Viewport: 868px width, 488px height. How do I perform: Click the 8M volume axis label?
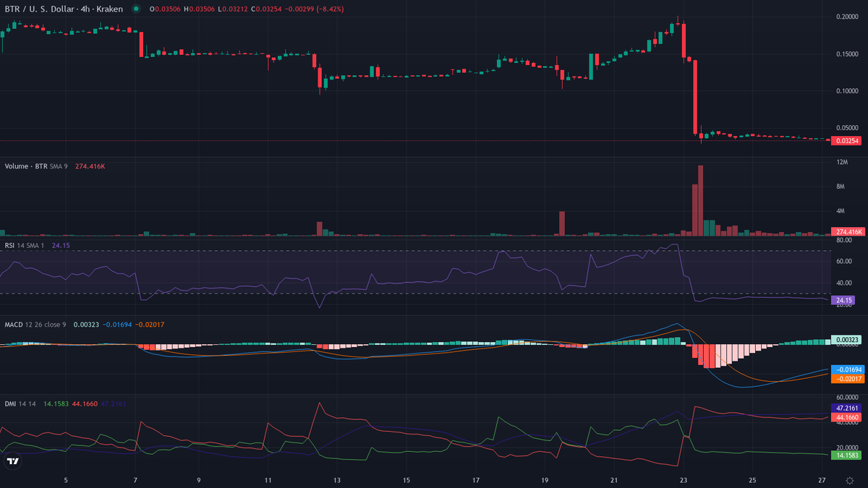841,187
